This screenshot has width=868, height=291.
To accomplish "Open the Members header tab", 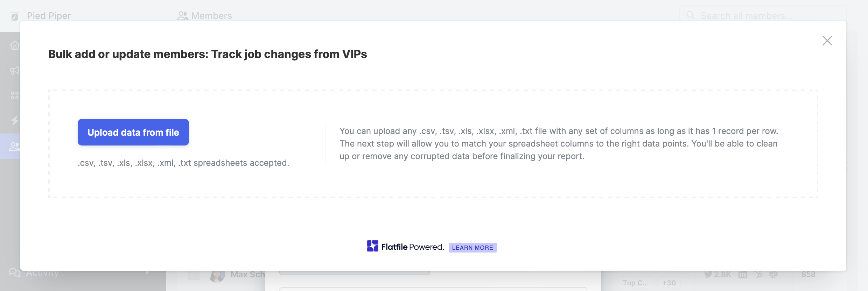I will pyautogui.click(x=205, y=16).
